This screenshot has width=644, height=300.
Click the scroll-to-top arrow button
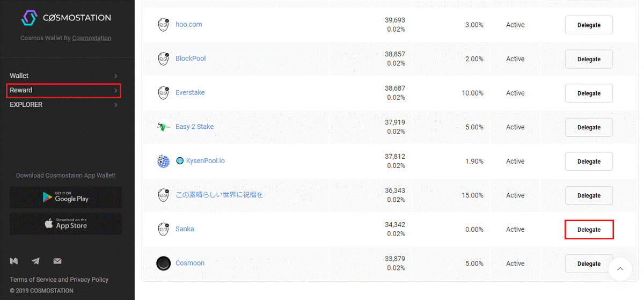(620, 269)
